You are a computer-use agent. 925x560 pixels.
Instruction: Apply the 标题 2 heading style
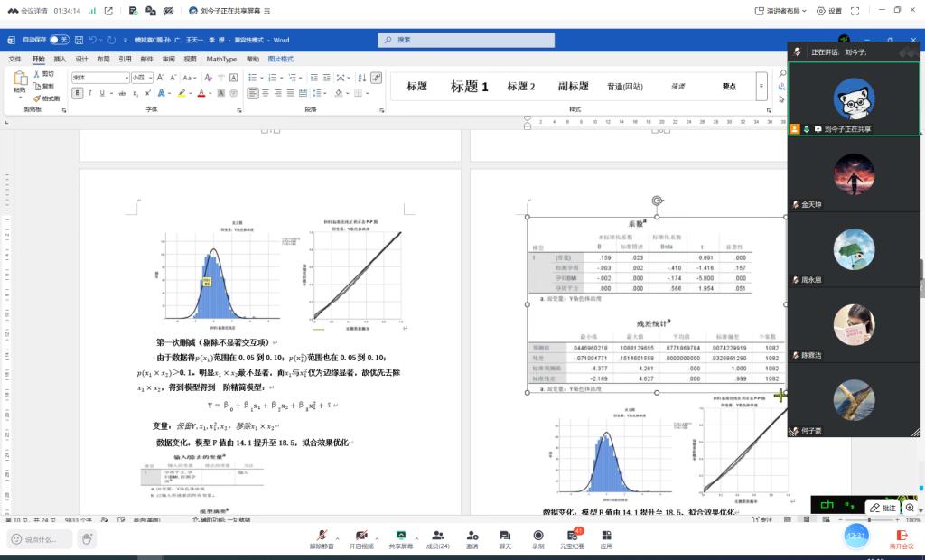(x=521, y=86)
